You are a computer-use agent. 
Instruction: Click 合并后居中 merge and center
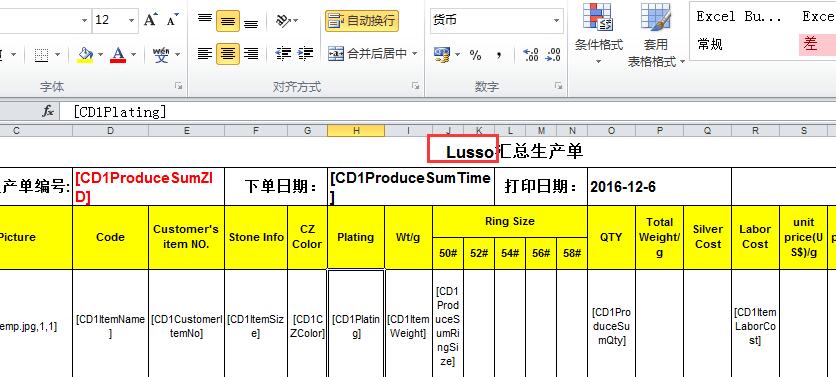pyautogui.click(x=367, y=53)
